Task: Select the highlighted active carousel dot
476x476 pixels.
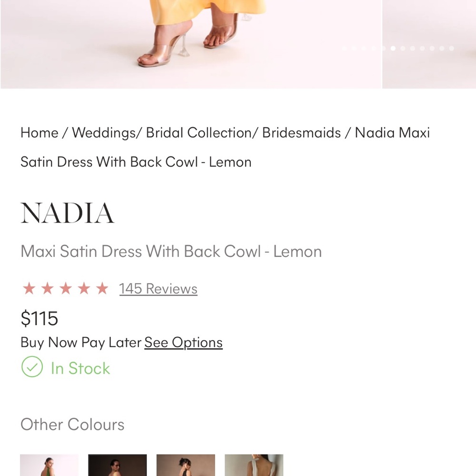Action: pos(393,48)
